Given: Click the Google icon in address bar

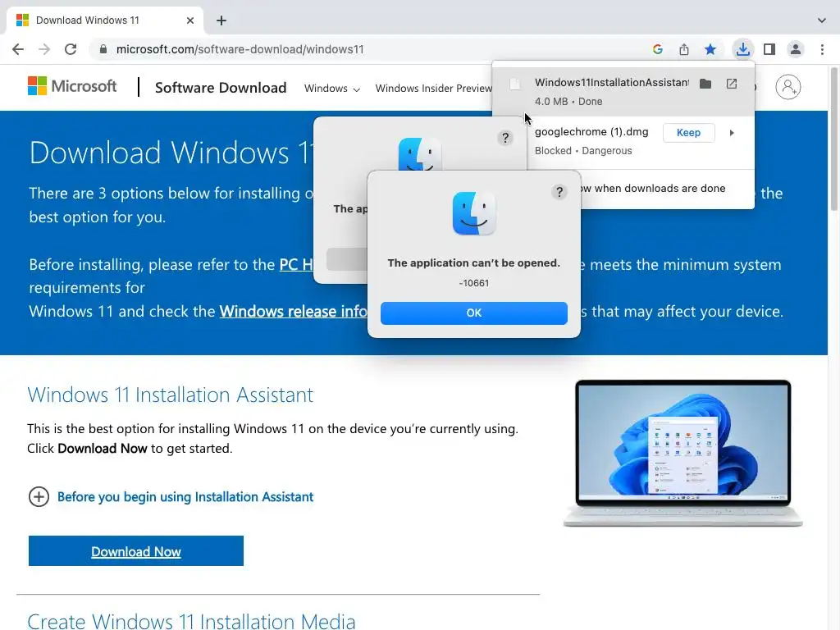Looking at the screenshot, I should (x=658, y=49).
